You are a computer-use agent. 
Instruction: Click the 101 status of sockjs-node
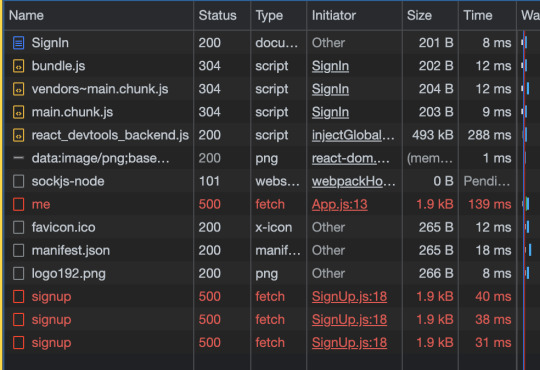pyautogui.click(x=209, y=181)
